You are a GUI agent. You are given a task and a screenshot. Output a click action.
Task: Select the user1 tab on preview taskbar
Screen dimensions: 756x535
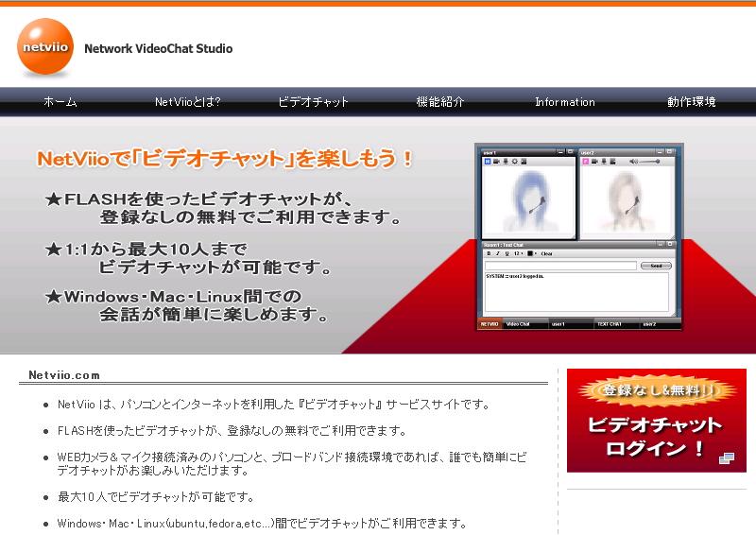[572, 324]
